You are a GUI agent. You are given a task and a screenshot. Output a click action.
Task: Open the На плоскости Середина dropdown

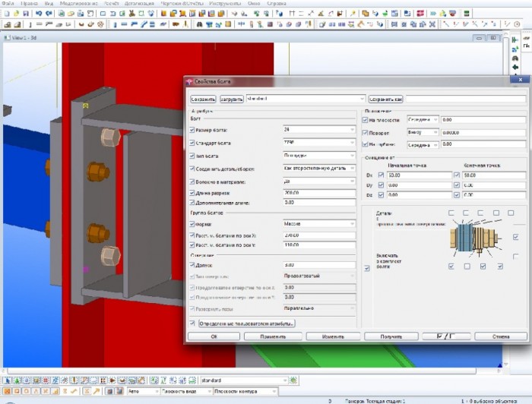pos(423,120)
